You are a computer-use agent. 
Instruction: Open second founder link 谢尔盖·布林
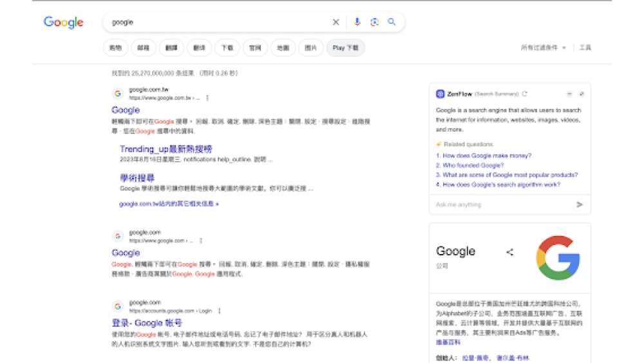coord(513,358)
